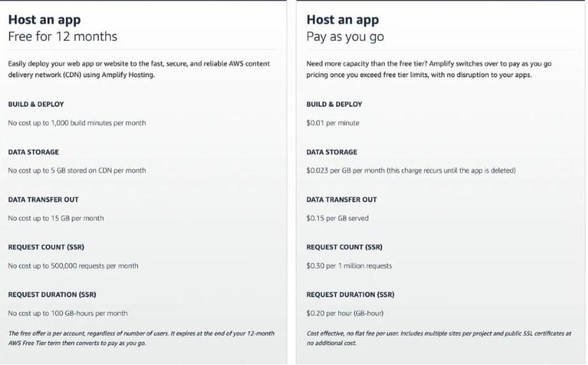588x365 pixels.
Task: Click the pay-as-you-go REQUEST DURATION (SSR) label
Action: click(x=351, y=295)
